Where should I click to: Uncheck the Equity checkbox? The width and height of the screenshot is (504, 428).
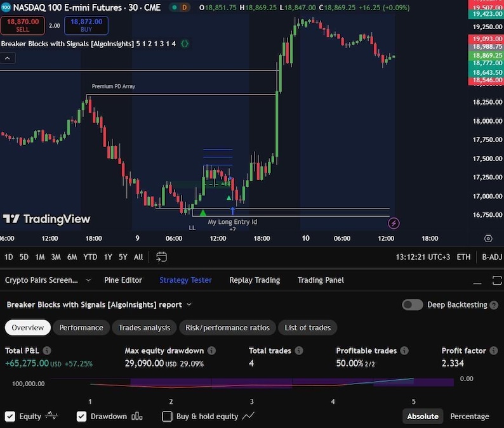[10, 417]
